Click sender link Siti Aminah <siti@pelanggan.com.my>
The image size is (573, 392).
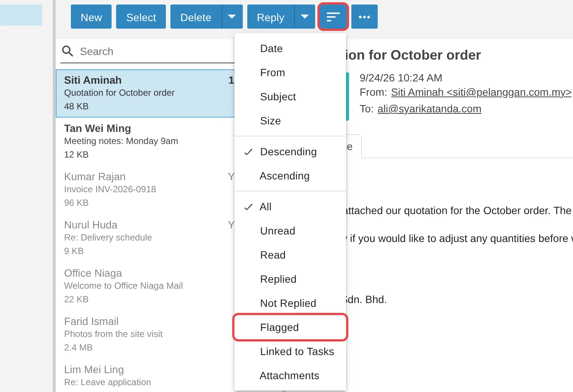(x=481, y=92)
